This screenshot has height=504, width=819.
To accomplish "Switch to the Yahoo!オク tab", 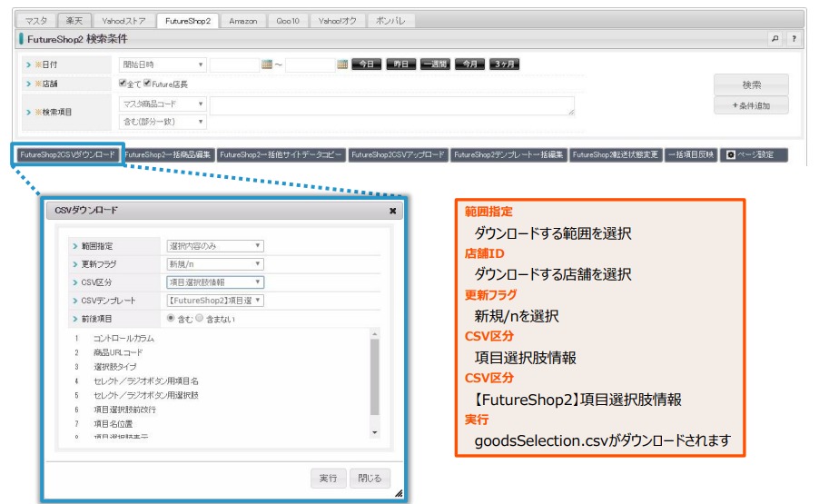I will pyautogui.click(x=338, y=21).
